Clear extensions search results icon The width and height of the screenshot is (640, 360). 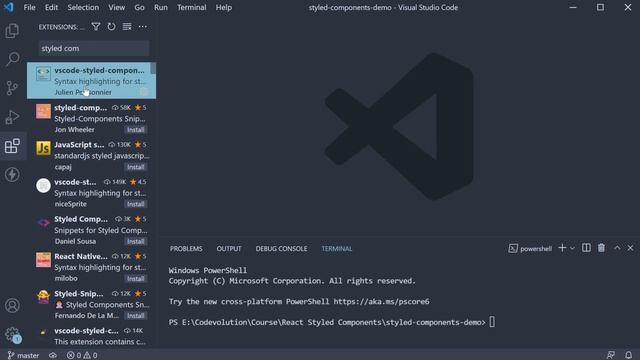pos(127,27)
